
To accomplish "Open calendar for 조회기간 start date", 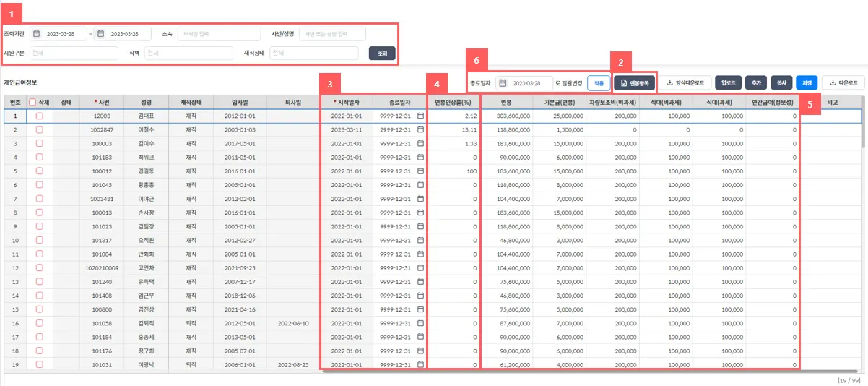I will (x=38, y=34).
